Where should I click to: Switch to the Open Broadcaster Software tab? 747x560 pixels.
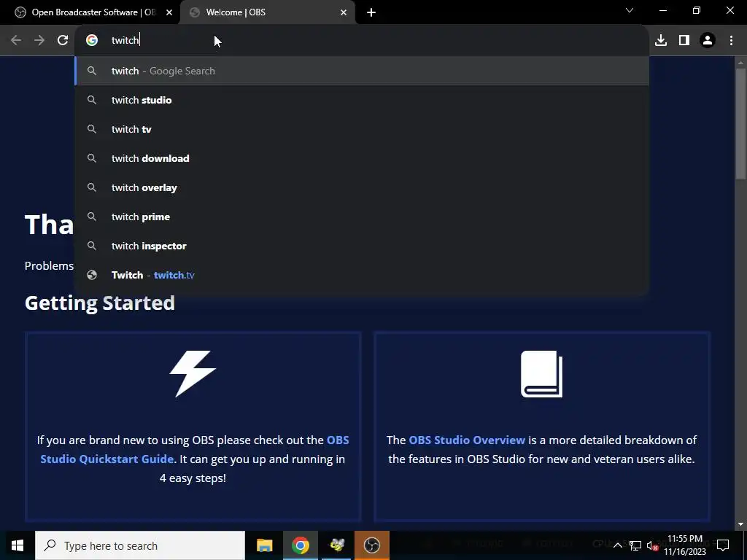click(90, 12)
